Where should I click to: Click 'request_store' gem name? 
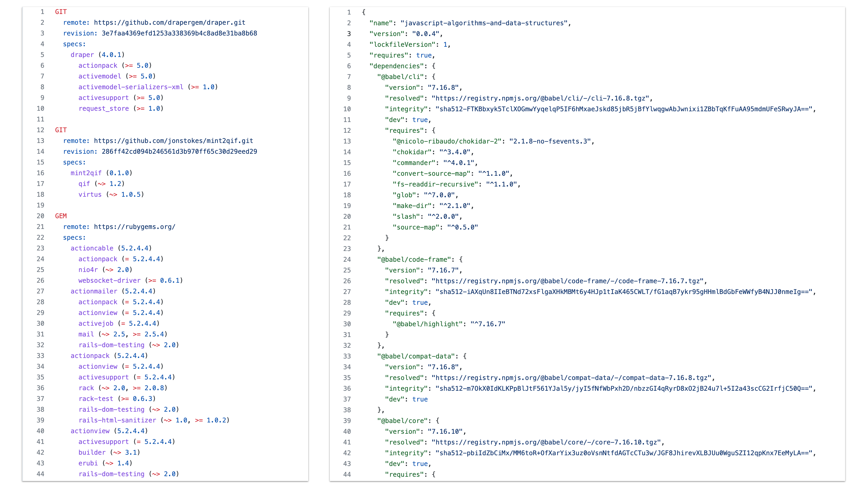point(104,108)
